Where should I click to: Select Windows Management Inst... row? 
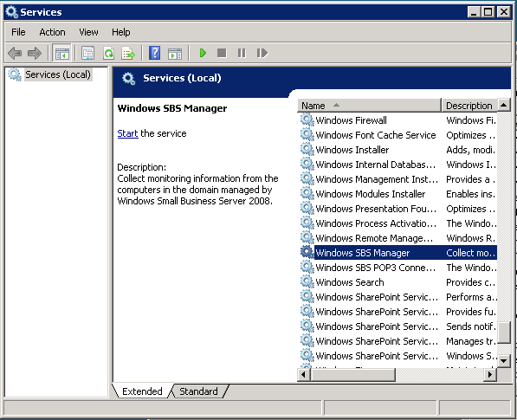coord(398,179)
